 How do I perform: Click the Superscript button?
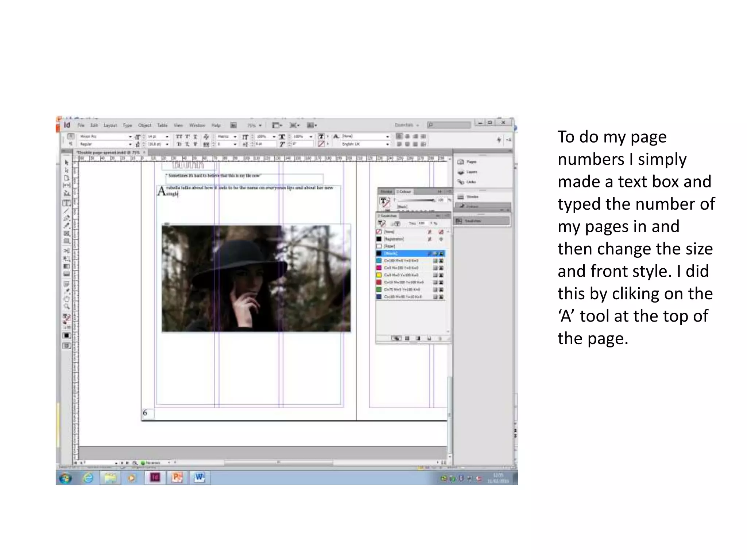(x=187, y=137)
